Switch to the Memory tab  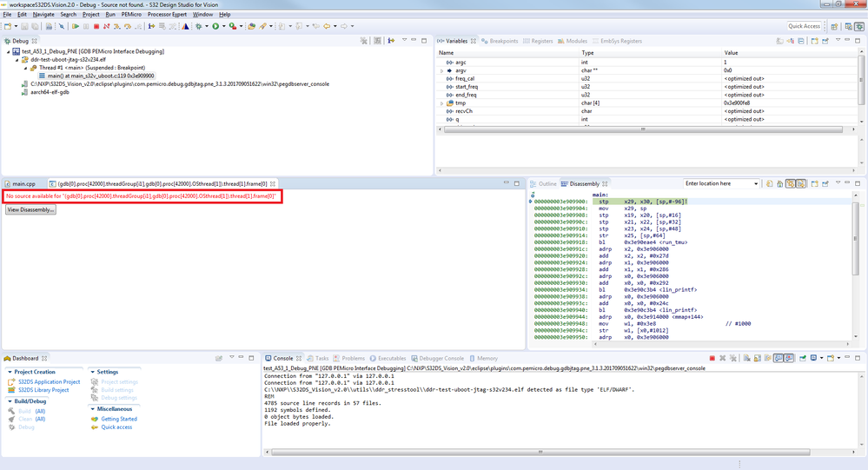pyautogui.click(x=483, y=358)
